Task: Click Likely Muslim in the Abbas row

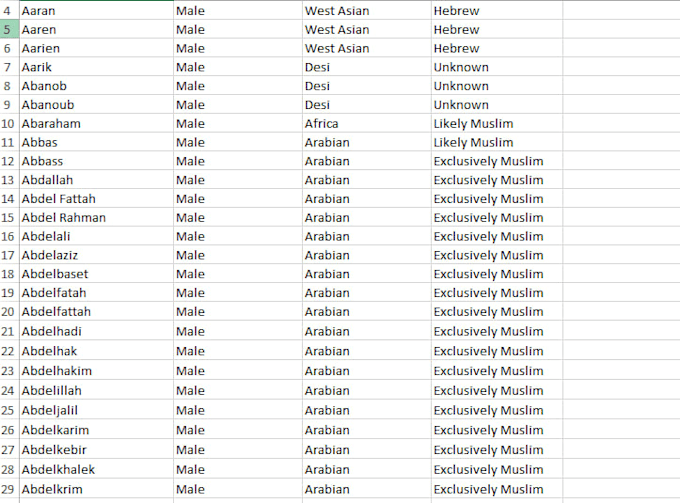Action: coord(497,142)
